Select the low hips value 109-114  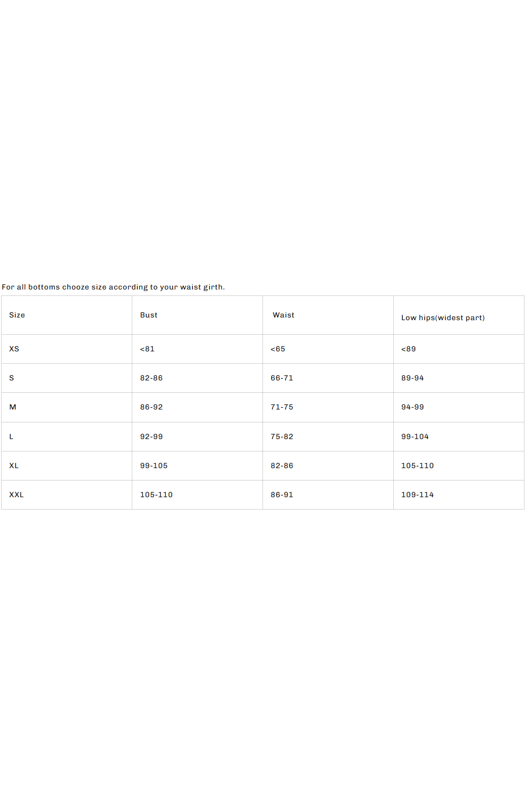[x=417, y=495]
